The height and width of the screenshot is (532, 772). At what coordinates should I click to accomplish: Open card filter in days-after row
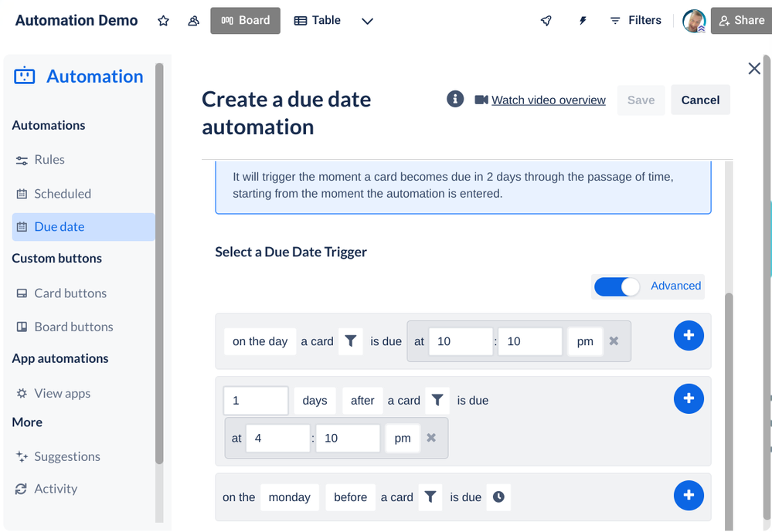pyautogui.click(x=437, y=400)
